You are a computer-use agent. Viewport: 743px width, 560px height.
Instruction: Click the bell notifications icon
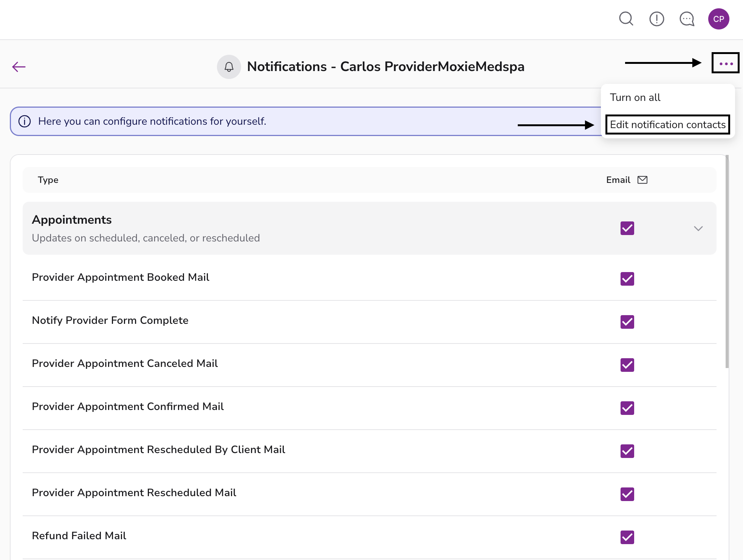(x=229, y=67)
